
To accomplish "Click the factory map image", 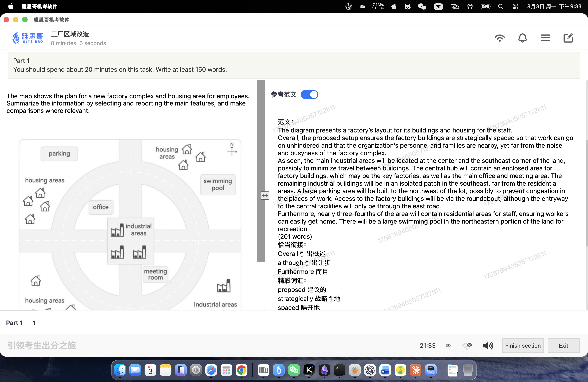I will tap(130, 225).
